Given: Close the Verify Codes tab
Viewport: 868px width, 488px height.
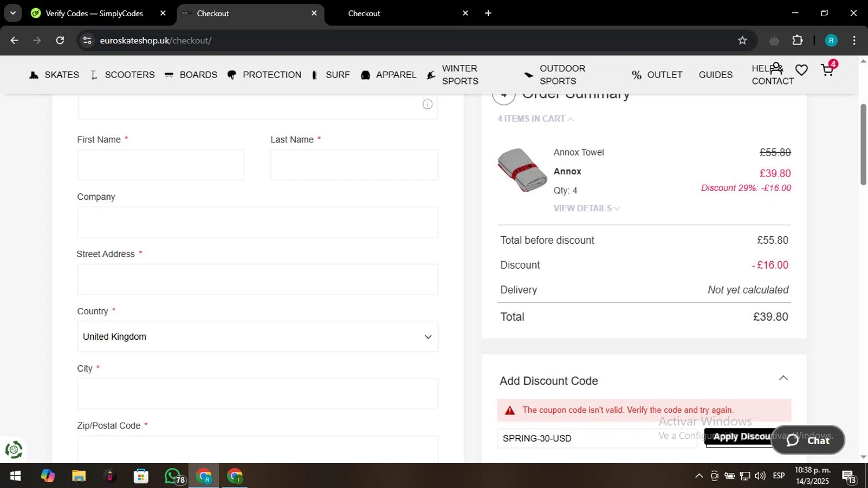Looking at the screenshot, I should click(x=163, y=13).
